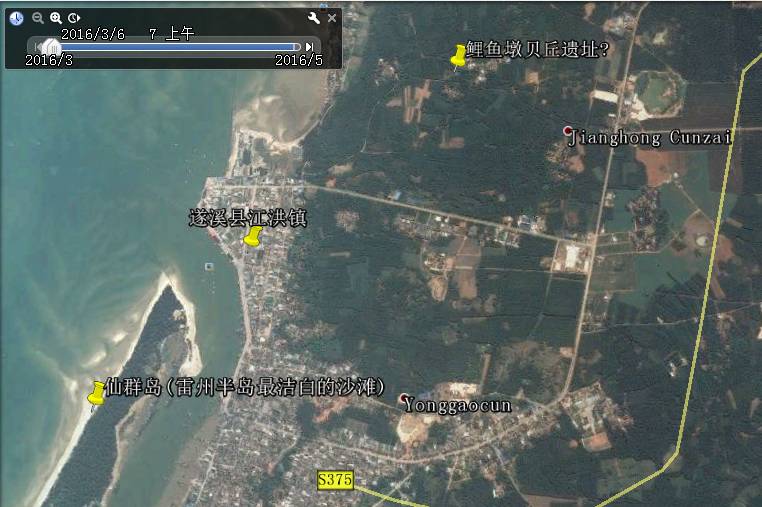
Task: Click the red dot marker for Yonggaocun
Action: click(x=404, y=398)
